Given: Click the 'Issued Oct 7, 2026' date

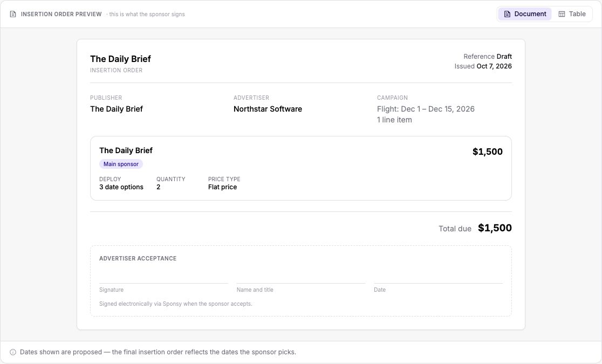Looking at the screenshot, I should pyautogui.click(x=483, y=66).
